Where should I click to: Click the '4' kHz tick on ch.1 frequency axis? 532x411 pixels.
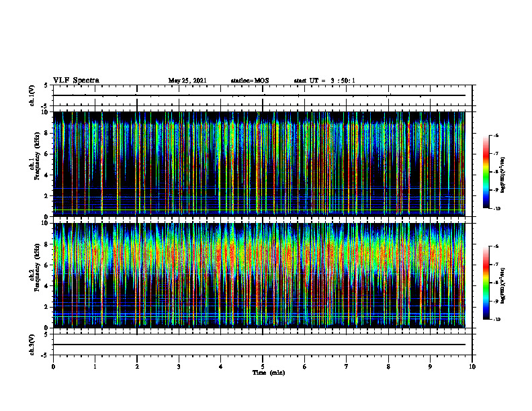click(47, 175)
